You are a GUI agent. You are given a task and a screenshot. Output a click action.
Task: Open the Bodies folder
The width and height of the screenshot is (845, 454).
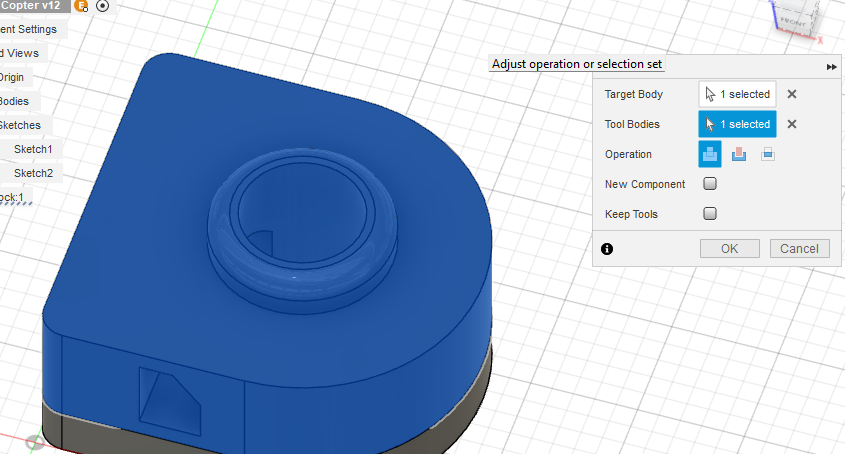pyautogui.click(x=15, y=101)
